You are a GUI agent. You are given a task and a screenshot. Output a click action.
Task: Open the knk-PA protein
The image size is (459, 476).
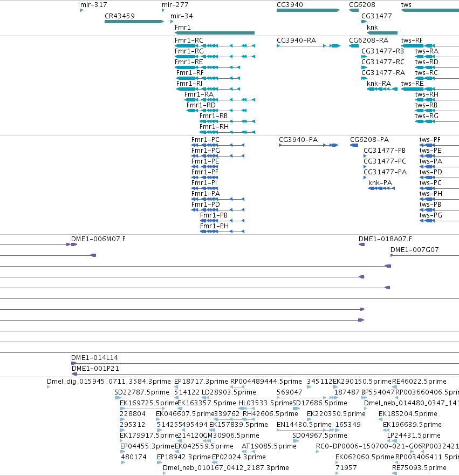pos(380,183)
